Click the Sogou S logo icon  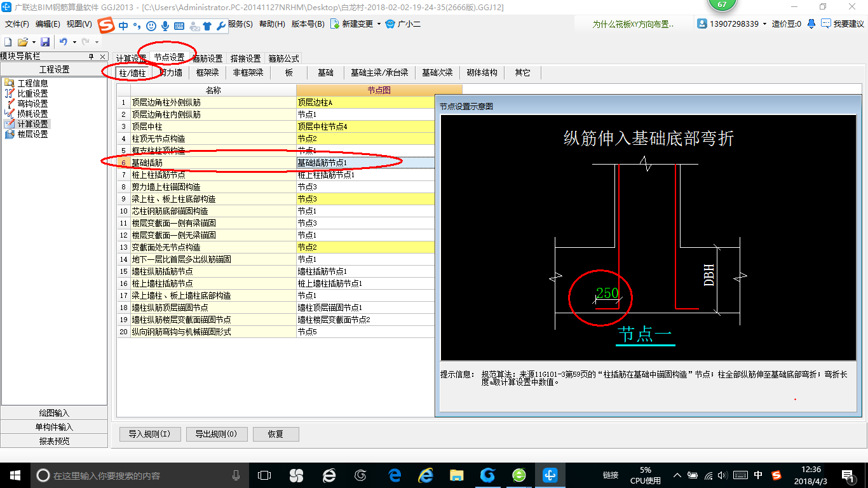click(107, 25)
